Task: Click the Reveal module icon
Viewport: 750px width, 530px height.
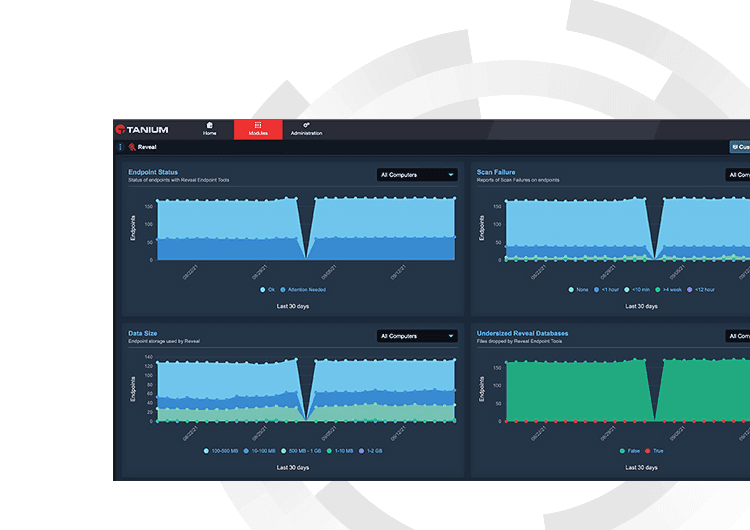Action: (132, 147)
